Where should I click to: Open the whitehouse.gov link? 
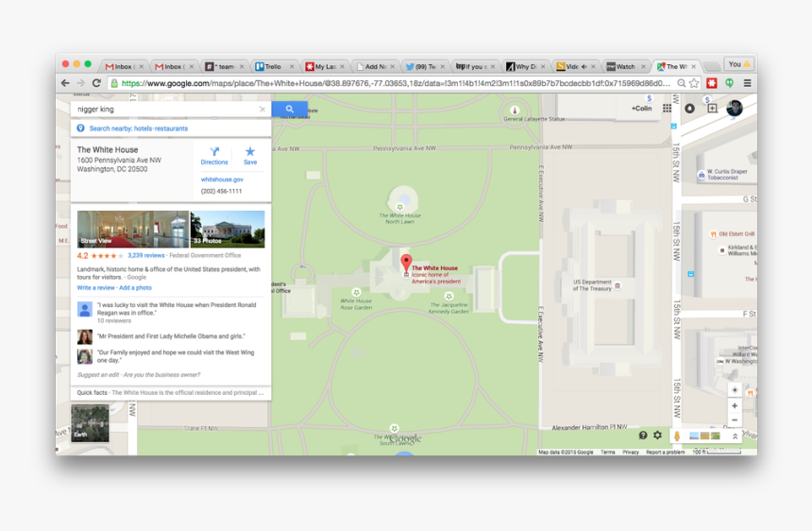coord(222,180)
